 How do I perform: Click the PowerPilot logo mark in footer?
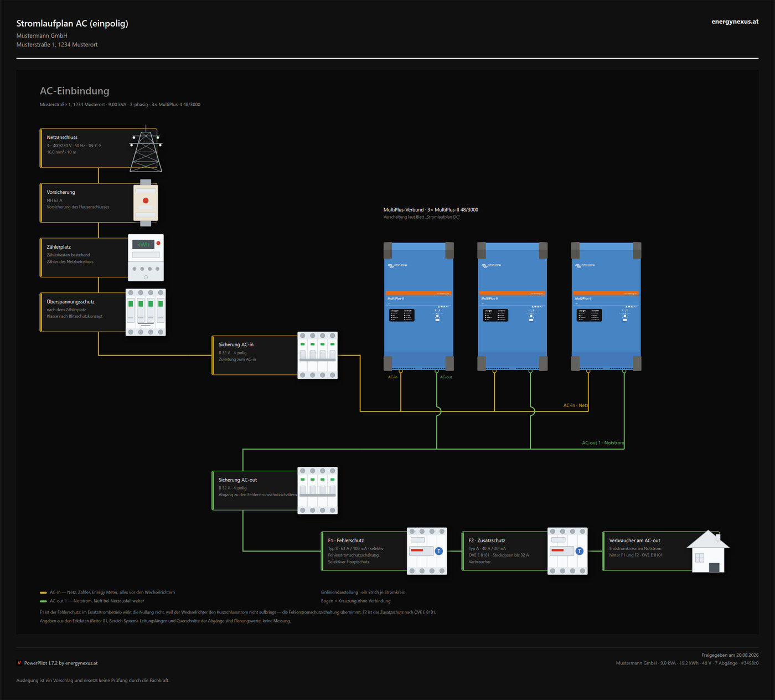pos(19,663)
